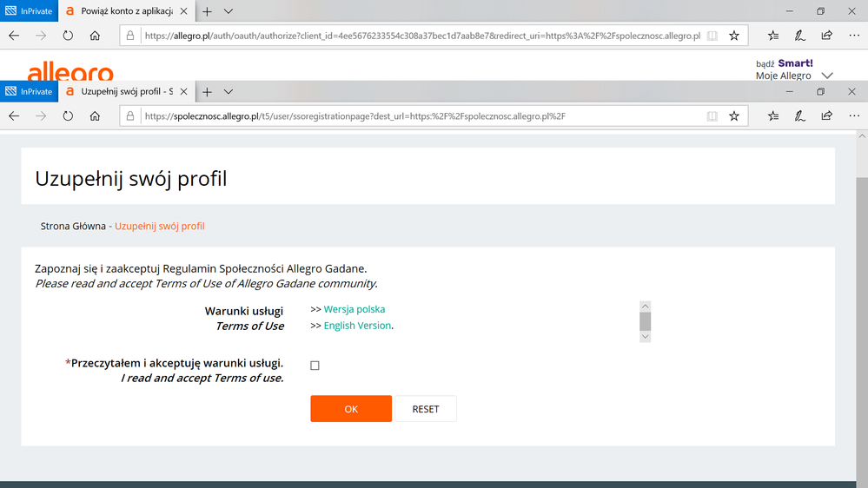Click the bądź Smart! link
Viewport: 868px width, 488px height.
point(785,63)
